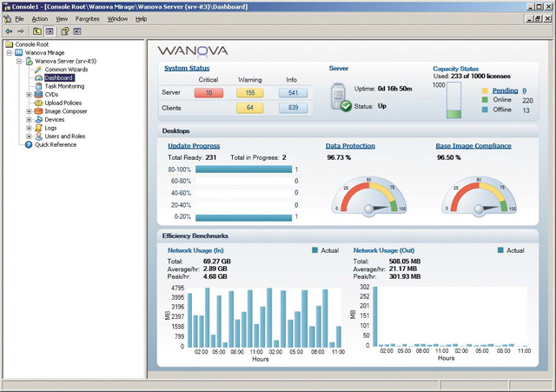Expand the CVDs tree node
This screenshot has width=556, height=392.
click(x=29, y=95)
